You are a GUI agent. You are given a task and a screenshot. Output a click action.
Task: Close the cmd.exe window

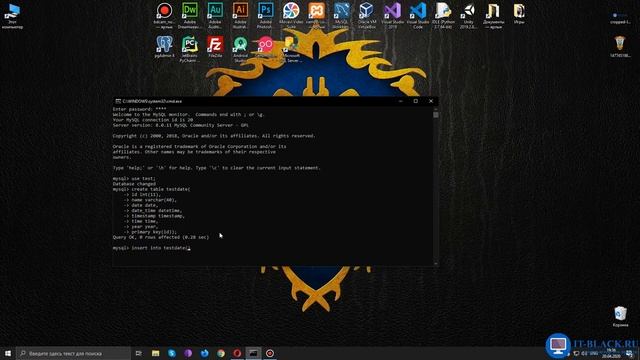(x=431, y=101)
